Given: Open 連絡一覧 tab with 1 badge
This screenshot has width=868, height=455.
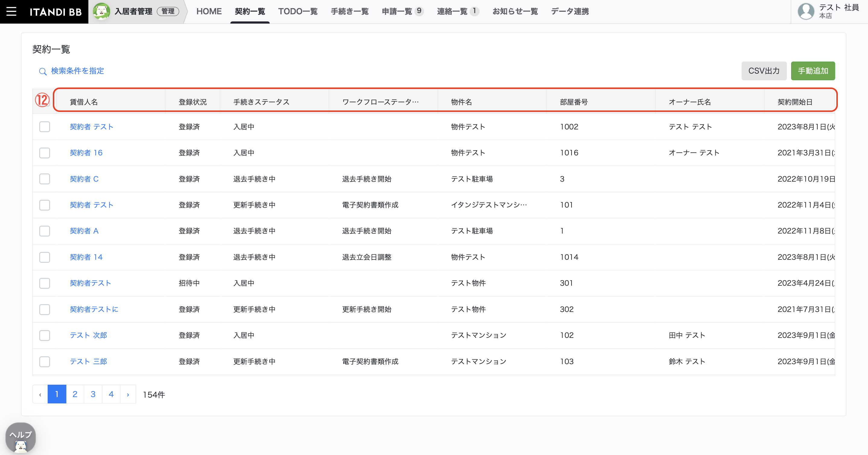Looking at the screenshot, I should click(458, 11).
